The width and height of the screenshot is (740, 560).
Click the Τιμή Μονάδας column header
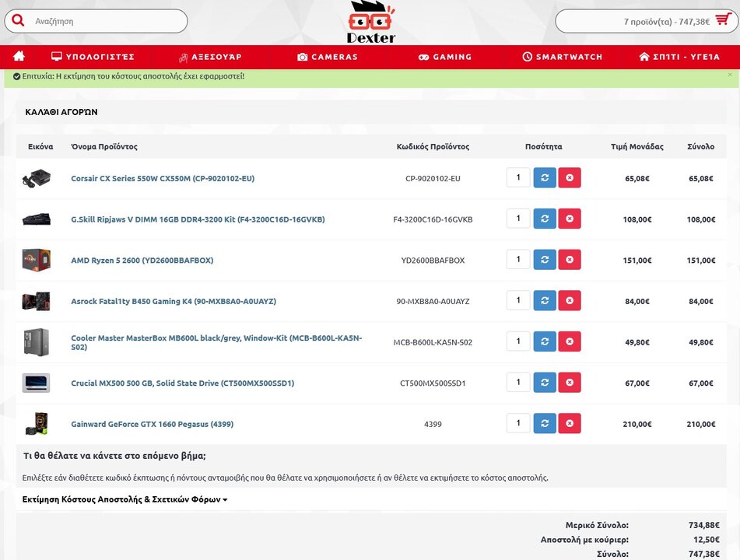pos(637,147)
